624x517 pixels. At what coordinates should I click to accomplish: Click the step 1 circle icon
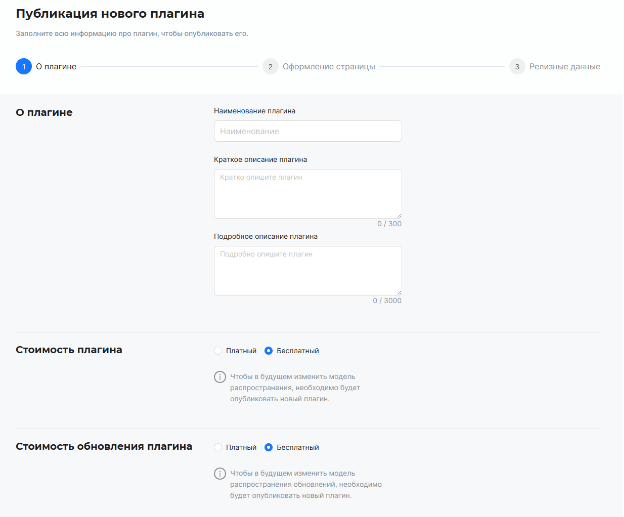(23, 67)
